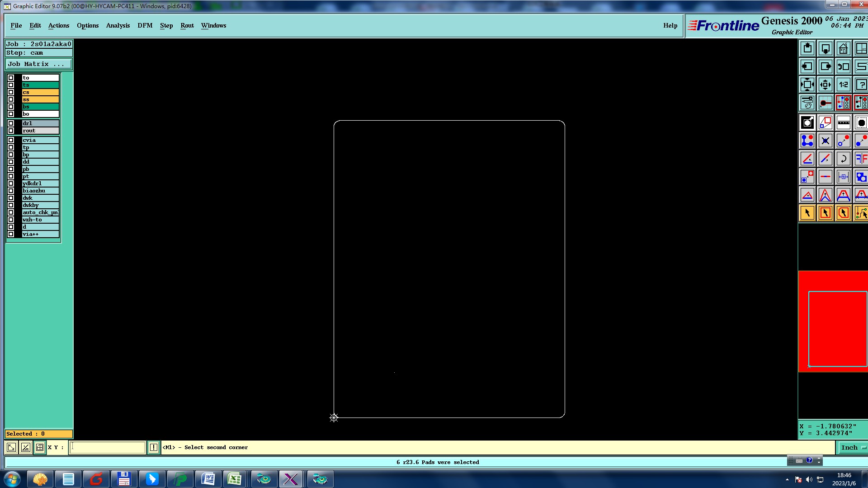The height and width of the screenshot is (488, 868).
Task: Select the delete feature X icon
Action: point(825,141)
